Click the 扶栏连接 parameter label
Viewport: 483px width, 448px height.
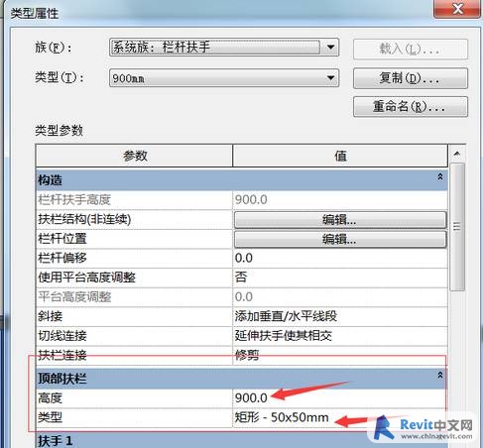pos(62,355)
